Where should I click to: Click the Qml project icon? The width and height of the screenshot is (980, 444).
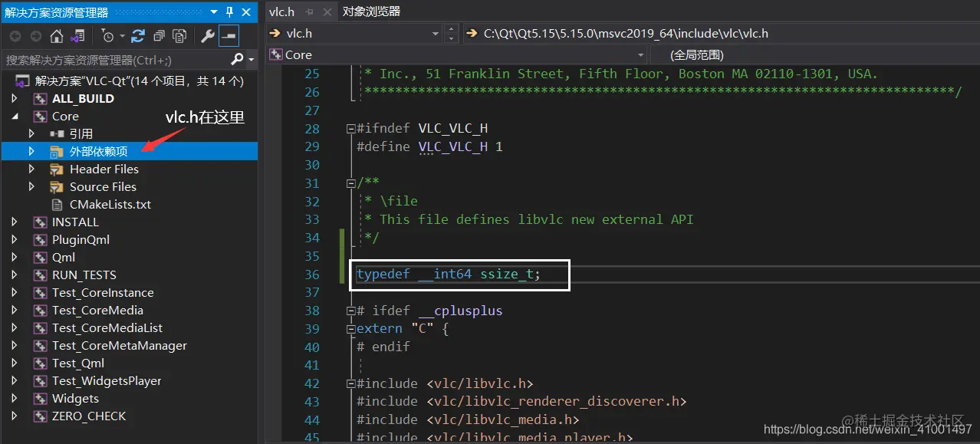(x=40, y=258)
